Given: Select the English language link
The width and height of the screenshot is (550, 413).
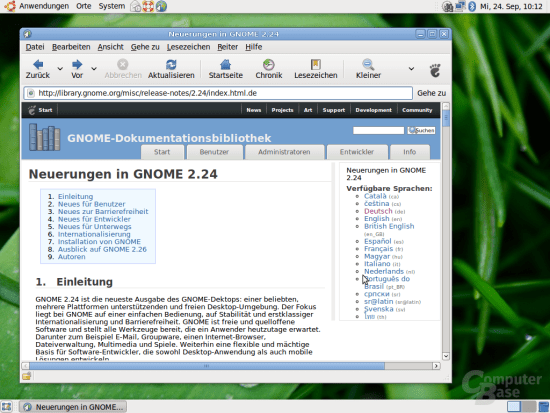Looking at the screenshot, I should pos(377,219).
